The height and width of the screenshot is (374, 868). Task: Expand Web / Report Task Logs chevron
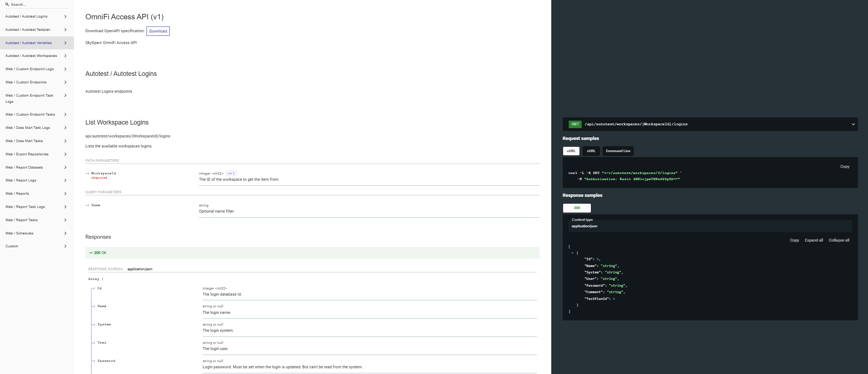pyautogui.click(x=65, y=207)
